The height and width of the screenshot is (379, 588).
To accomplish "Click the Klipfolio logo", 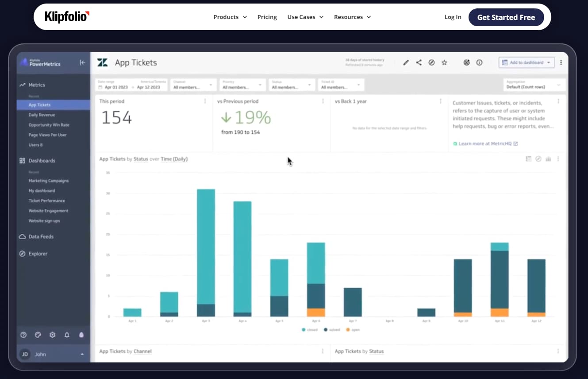I will [67, 17].
